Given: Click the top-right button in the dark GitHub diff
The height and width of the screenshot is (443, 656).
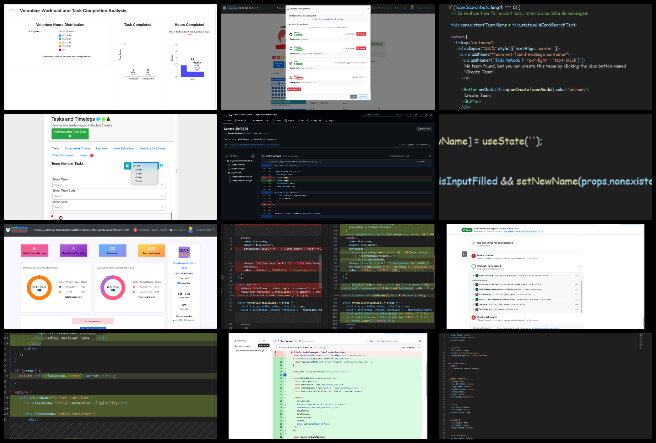Looking at the screenshot, I should point(424,129).
